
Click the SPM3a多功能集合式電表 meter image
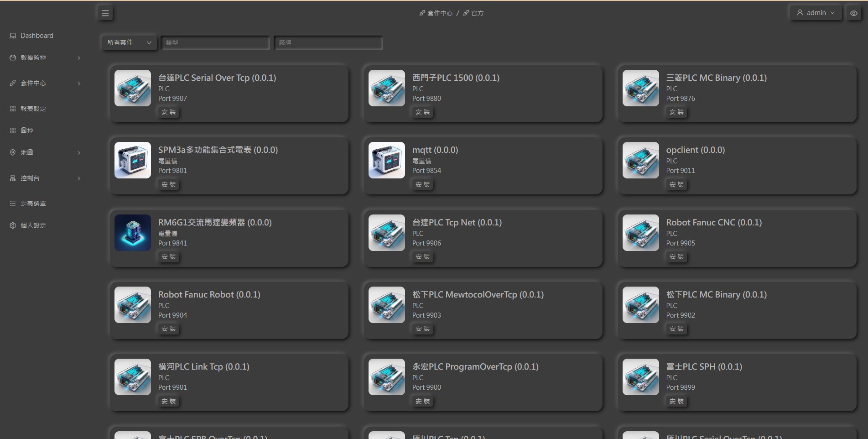tap(133, 160)
